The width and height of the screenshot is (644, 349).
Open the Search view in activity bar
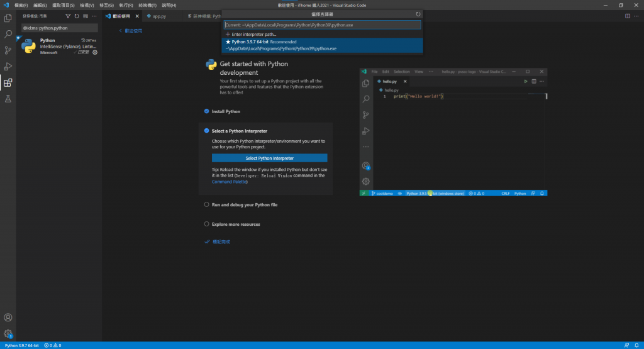click(8, 34)
